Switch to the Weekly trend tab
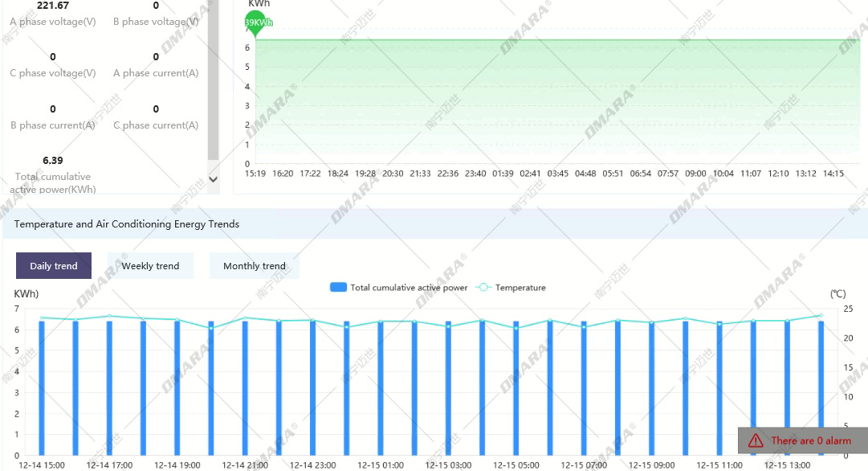The width and height of the screenshot is (868, 471). 150,266
